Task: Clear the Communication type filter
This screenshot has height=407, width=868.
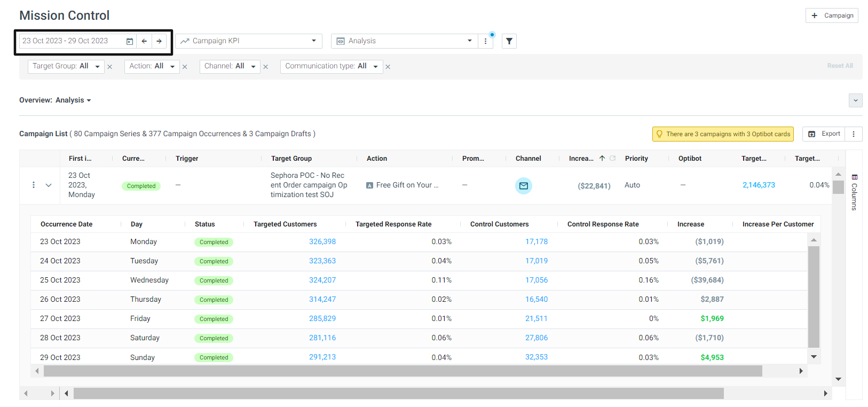Action: tap(388, 67)
